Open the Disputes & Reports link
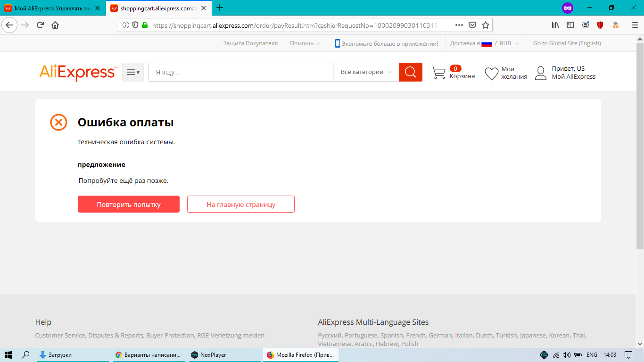Image resolution: width=644 pixels, height=362 pixels. click(x=116, y=336)
